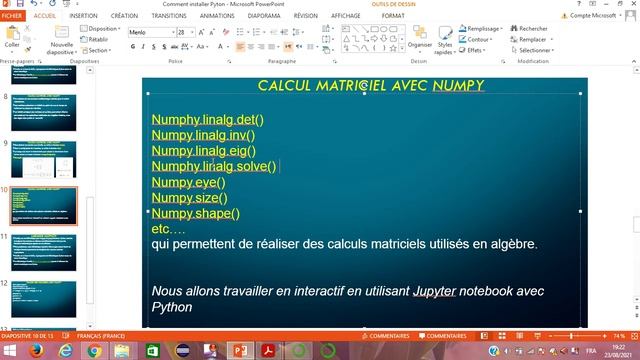Open the font color dropdown arrow

click(x=228, y=47)
